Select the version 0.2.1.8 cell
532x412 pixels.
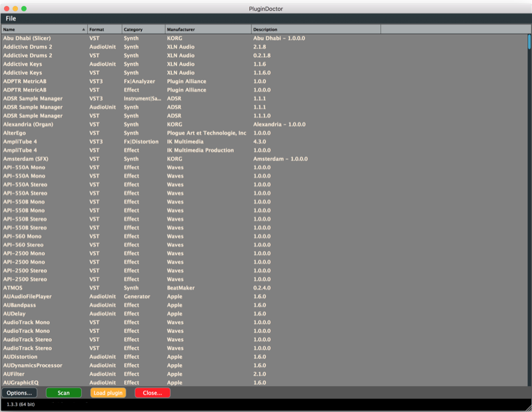[x=262, y=56]
